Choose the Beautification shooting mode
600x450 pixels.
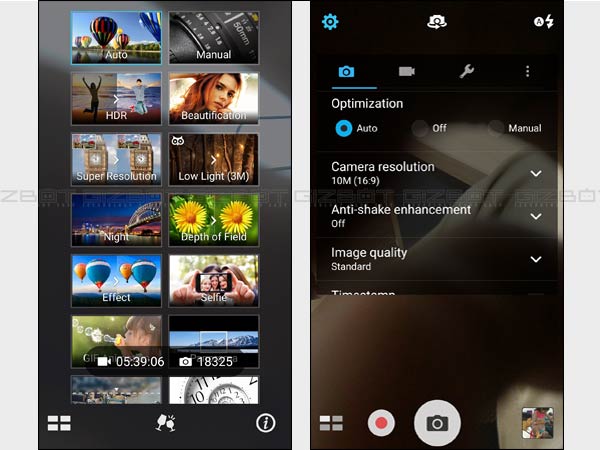pos(213,99)
